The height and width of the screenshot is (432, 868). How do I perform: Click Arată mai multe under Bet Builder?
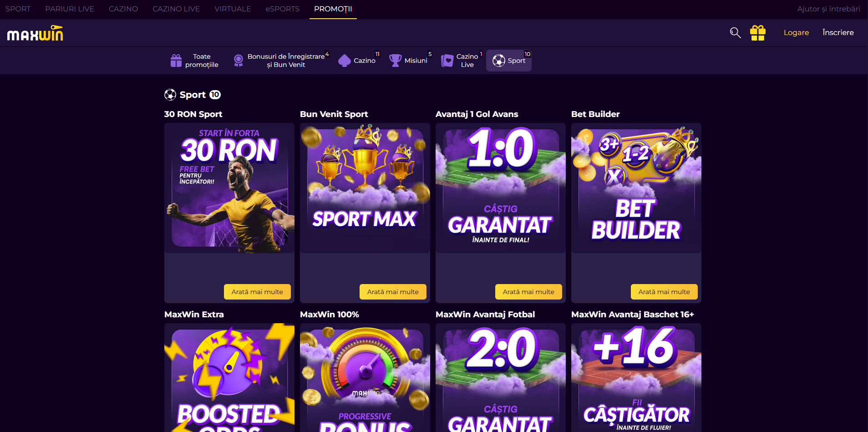pos(664,292)
